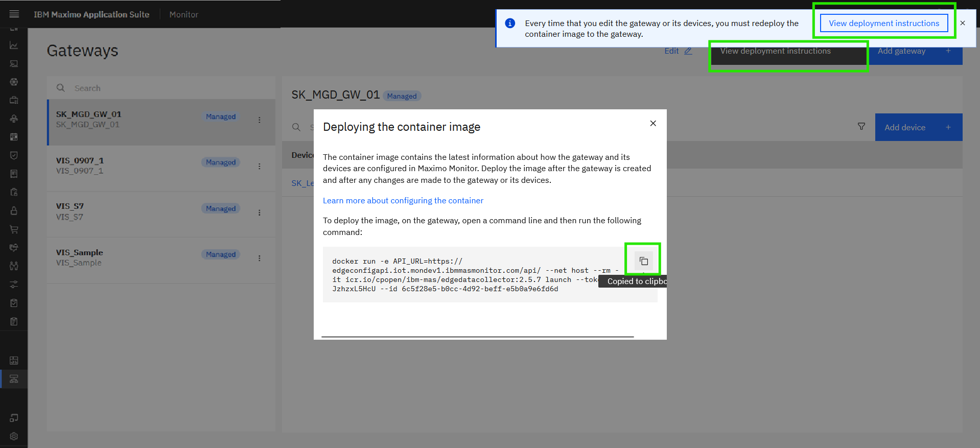The height and width of the screenshot is (448, 980).
Task: Open overflow menu for VIS_S7 gateway
Action: 260,213
